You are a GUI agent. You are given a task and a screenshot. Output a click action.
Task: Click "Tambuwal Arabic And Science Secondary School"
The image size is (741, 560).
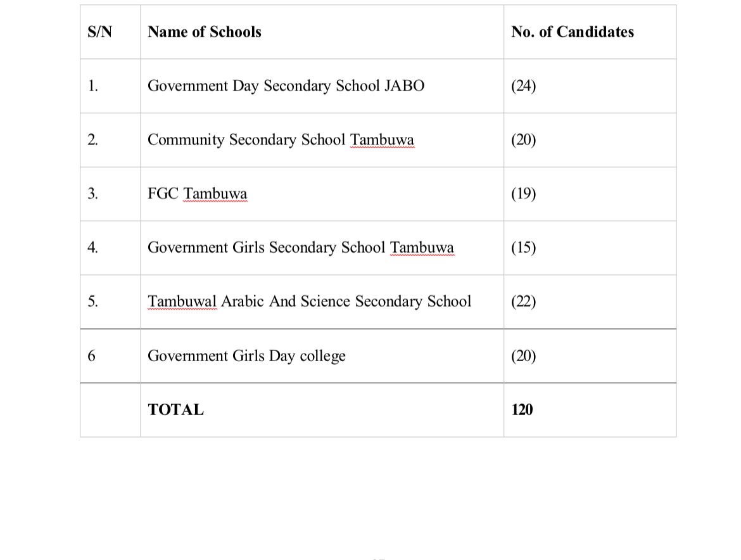pyautogui.click(x=309, y=301)
